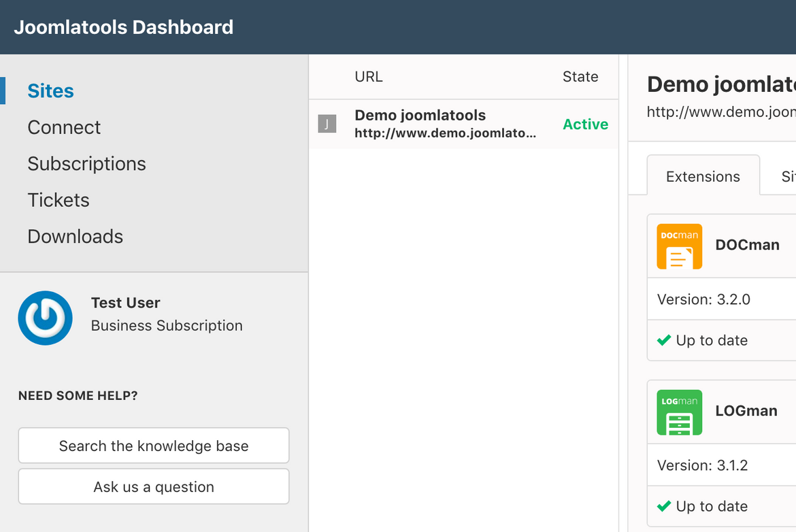The height and width of the screenshot is (532, 796).
Task: Click LOGman's Up to date text
Action: pos(712,506)
